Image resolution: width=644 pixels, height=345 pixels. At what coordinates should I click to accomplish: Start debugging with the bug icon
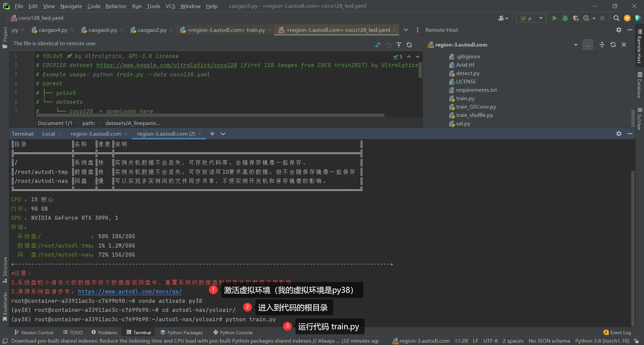point(565,18)
